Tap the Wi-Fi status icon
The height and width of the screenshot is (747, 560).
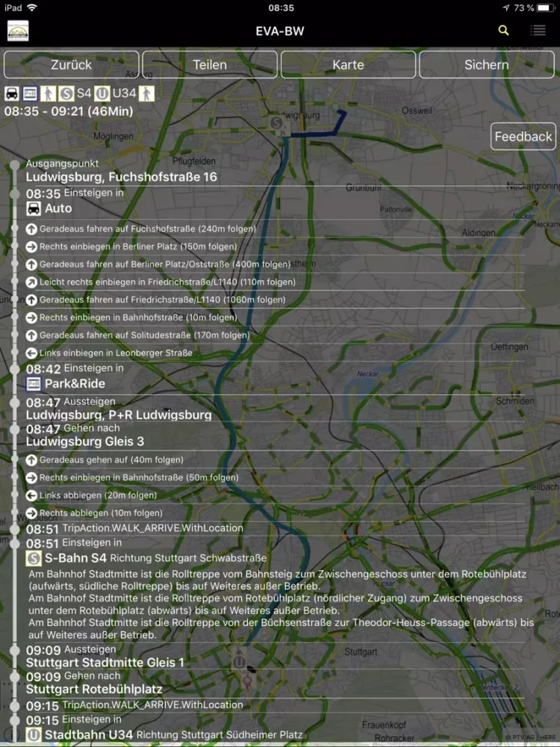pyautogui.click(x=32, y=7)
